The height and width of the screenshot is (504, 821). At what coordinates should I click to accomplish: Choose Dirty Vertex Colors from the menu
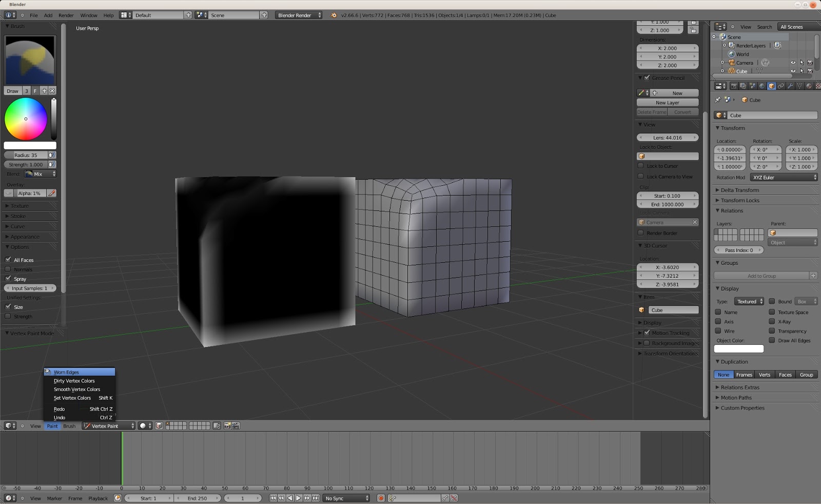coord(74,380)
